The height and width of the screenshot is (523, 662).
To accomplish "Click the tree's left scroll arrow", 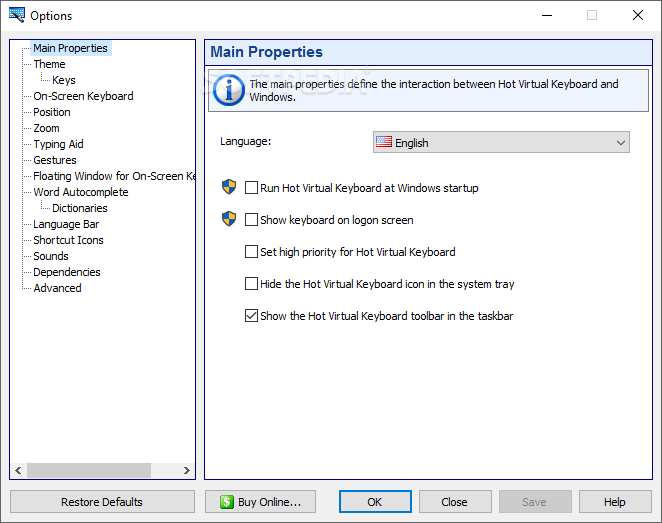I will pos(18,470).
